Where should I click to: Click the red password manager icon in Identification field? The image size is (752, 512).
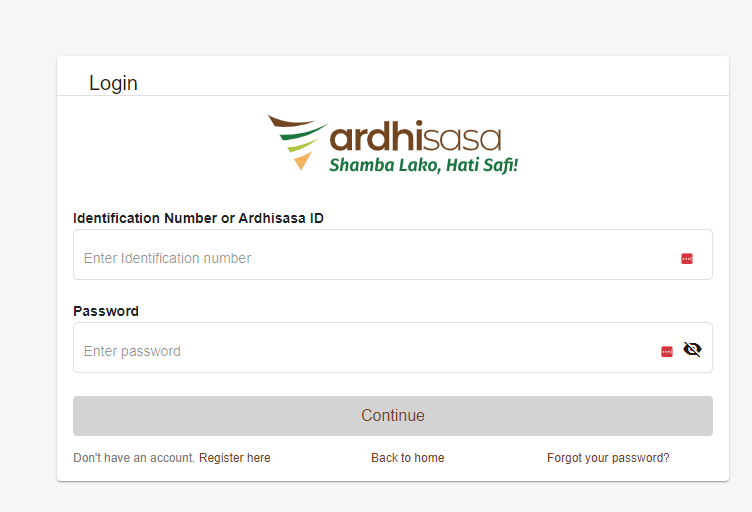pos(687,259)
